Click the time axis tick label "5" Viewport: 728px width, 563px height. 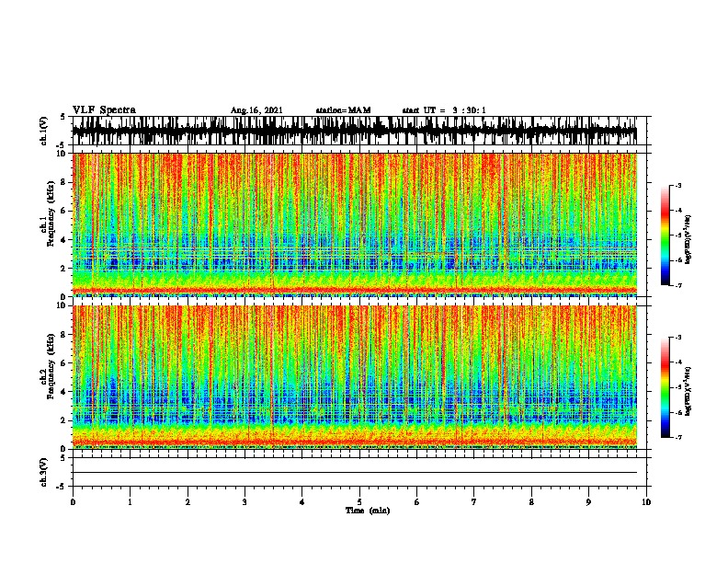click(359, 502)
